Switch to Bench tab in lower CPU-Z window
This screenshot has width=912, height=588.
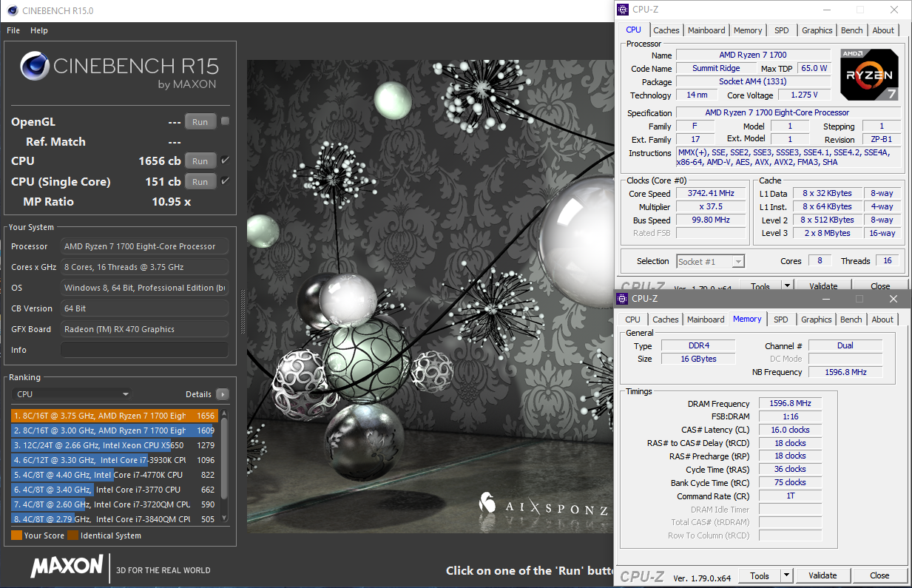pos(851,320)
